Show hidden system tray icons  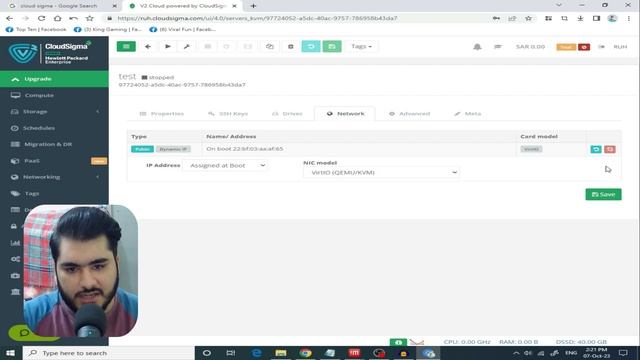click(516, 353)
